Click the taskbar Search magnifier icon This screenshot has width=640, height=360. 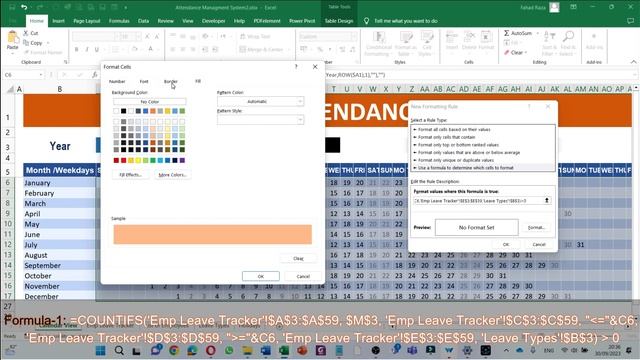click(x=119, y=350)
